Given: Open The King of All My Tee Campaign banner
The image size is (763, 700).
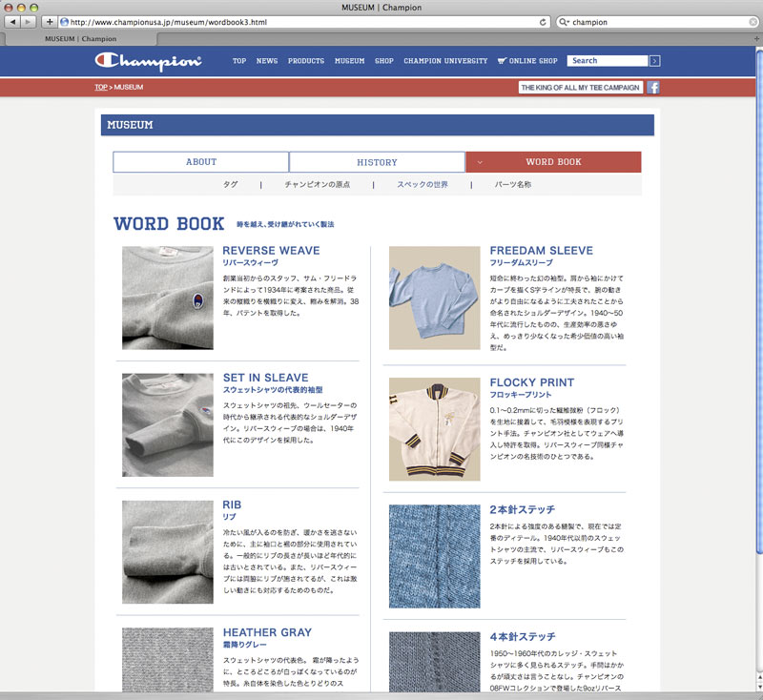Looking at the screenshot, I should click(x=580, y=87).
